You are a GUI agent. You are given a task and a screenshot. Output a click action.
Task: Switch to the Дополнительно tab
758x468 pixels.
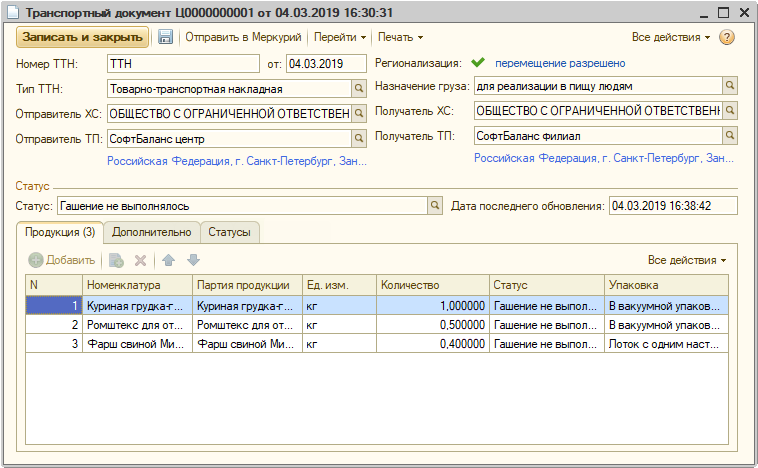click(x=151, y=232)
